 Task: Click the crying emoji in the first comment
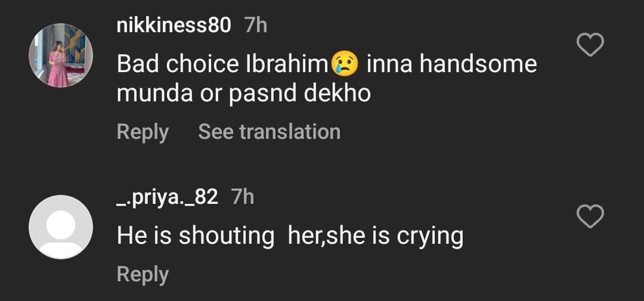point(345,64)
